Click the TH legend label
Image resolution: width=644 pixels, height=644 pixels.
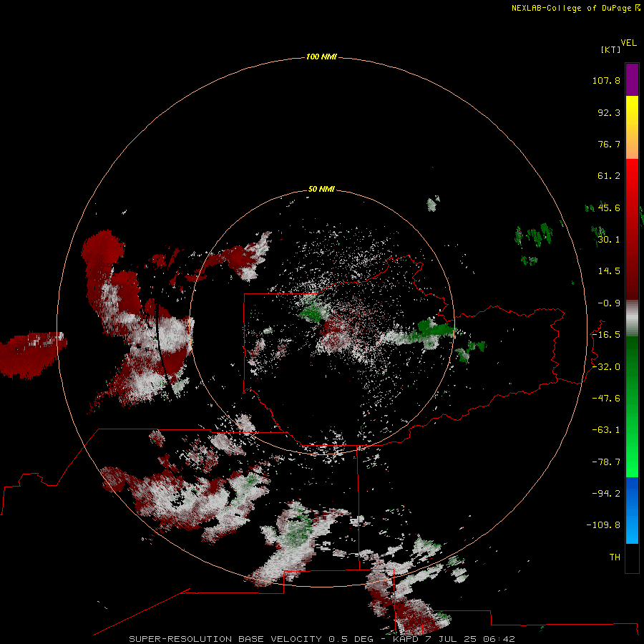pos(615,557)
